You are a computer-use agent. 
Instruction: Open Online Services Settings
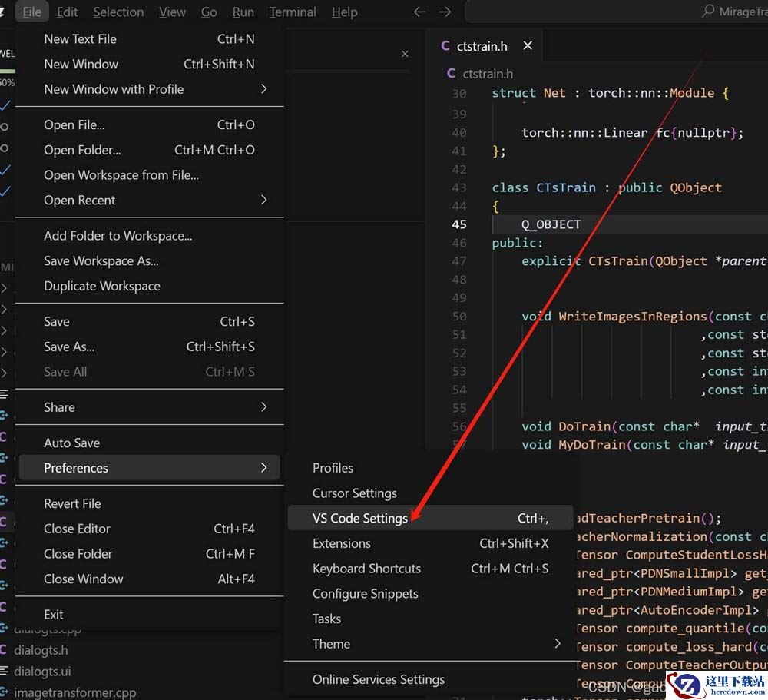(431, 679)
